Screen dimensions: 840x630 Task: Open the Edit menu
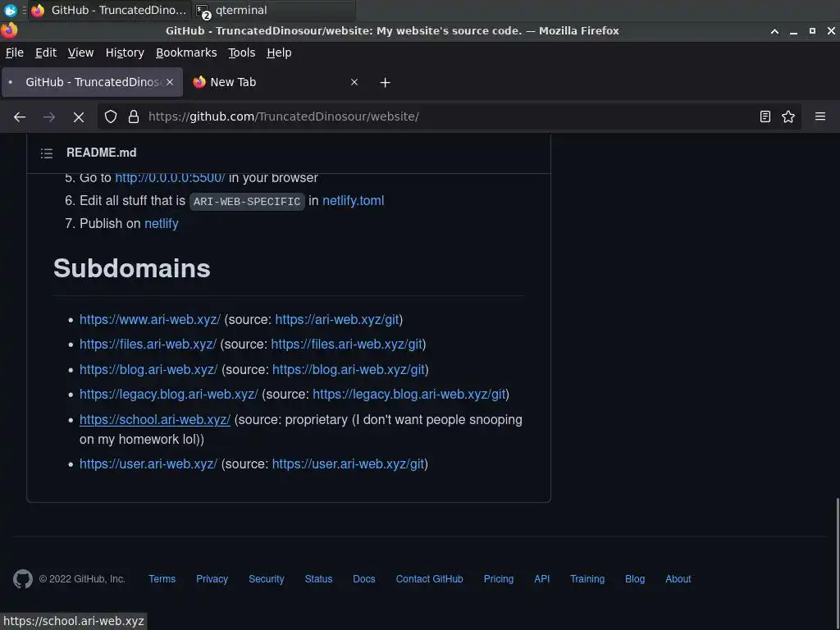(x=46, y=52)
